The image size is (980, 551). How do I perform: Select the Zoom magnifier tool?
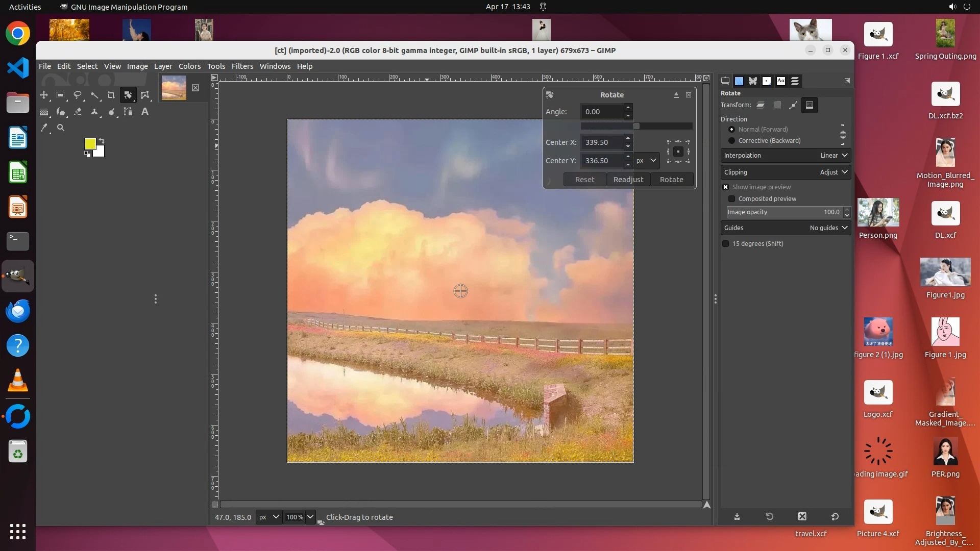pyautogui.click(x=61, y=128)
